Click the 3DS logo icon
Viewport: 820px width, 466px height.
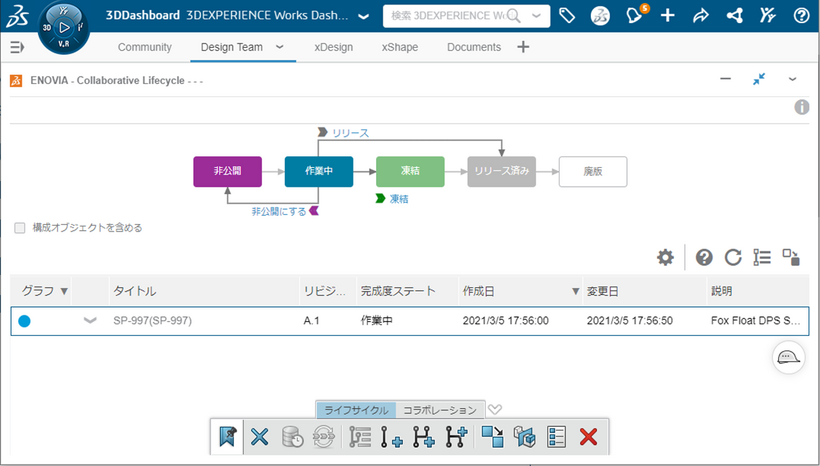point(17,16)
